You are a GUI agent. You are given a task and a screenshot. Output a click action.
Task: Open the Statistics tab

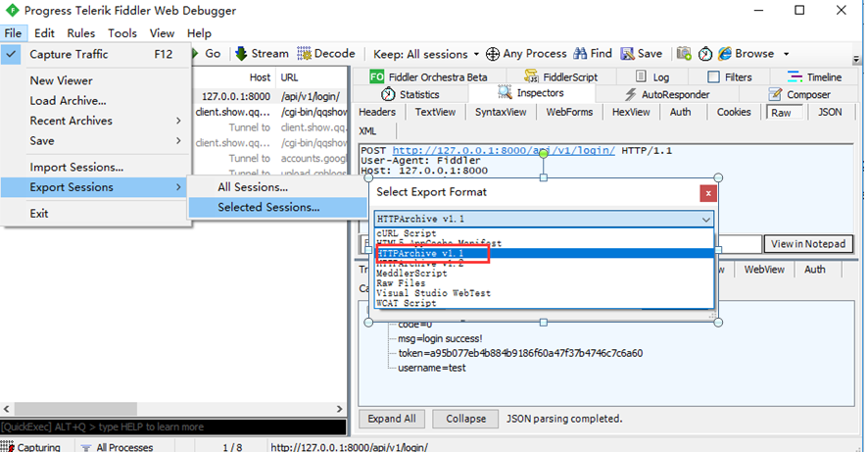[x=410, y=95]
